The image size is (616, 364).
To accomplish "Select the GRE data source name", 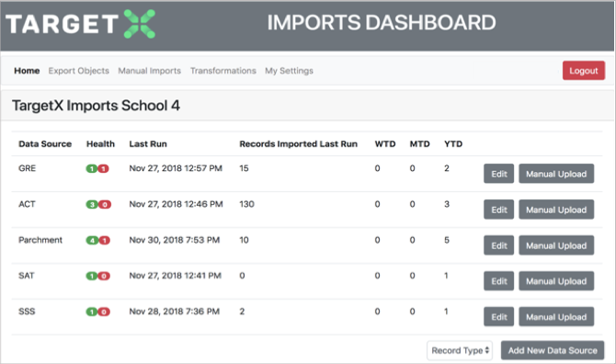I will point(27,168).
